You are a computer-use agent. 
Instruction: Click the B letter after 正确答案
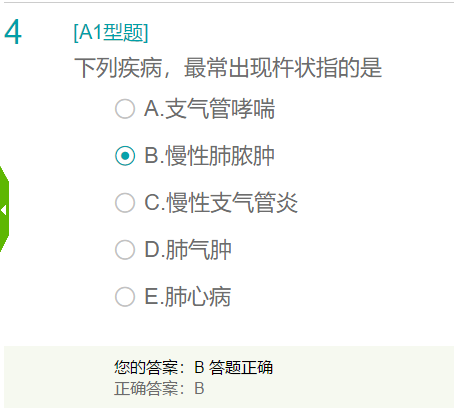coord(199,388)
